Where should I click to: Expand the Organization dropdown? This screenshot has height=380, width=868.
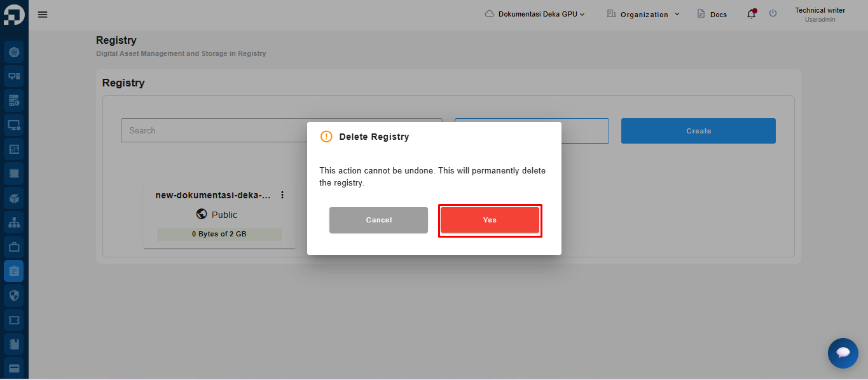(644, 14)
